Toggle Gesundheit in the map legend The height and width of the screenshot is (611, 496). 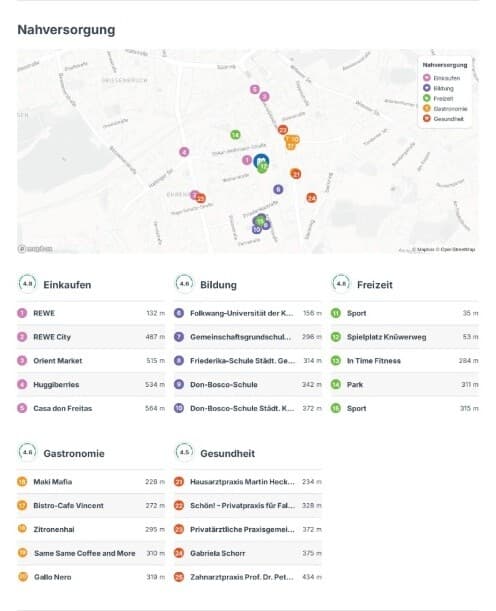coord(444,119)
